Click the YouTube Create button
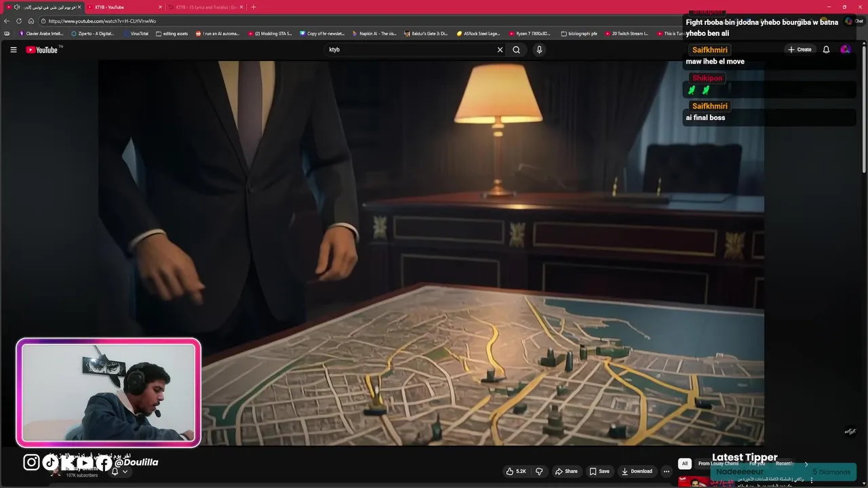Viewport: 868px width, 488px height. tap(800, 49)
